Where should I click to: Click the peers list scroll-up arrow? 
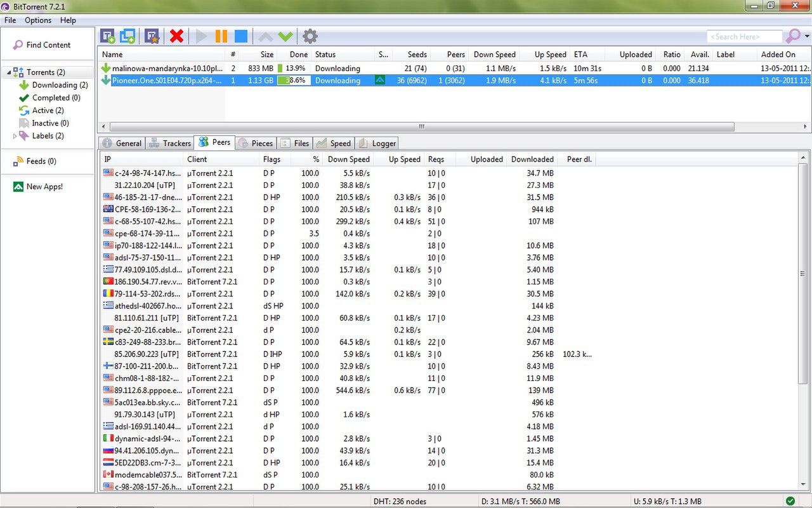803,158
